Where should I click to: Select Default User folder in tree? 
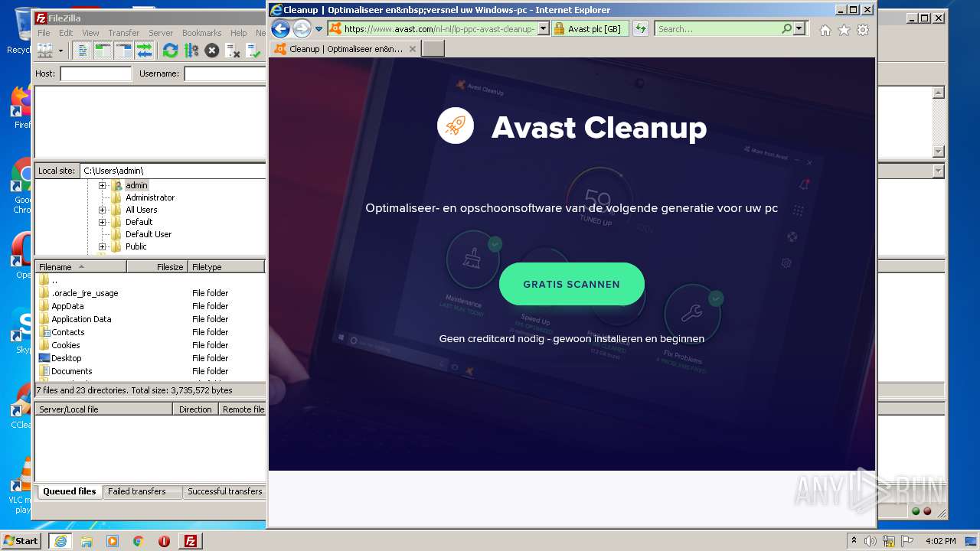tap(149, 234)
